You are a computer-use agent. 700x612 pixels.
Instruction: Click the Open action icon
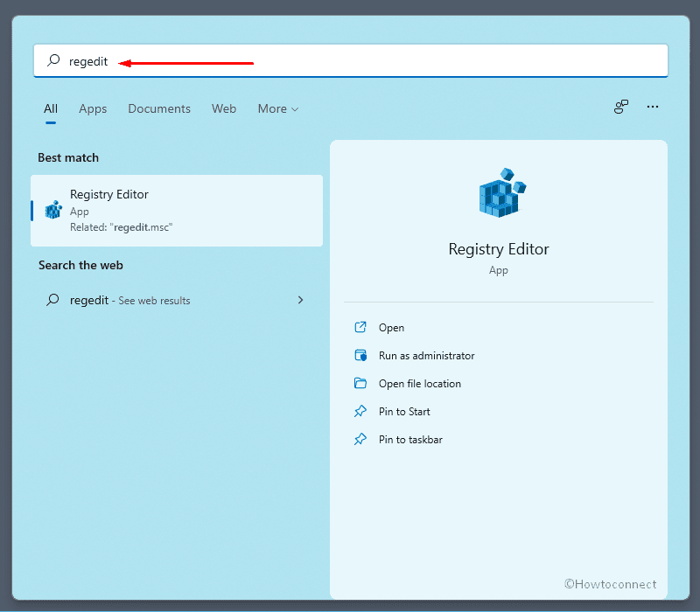click(x=360, y=327)
